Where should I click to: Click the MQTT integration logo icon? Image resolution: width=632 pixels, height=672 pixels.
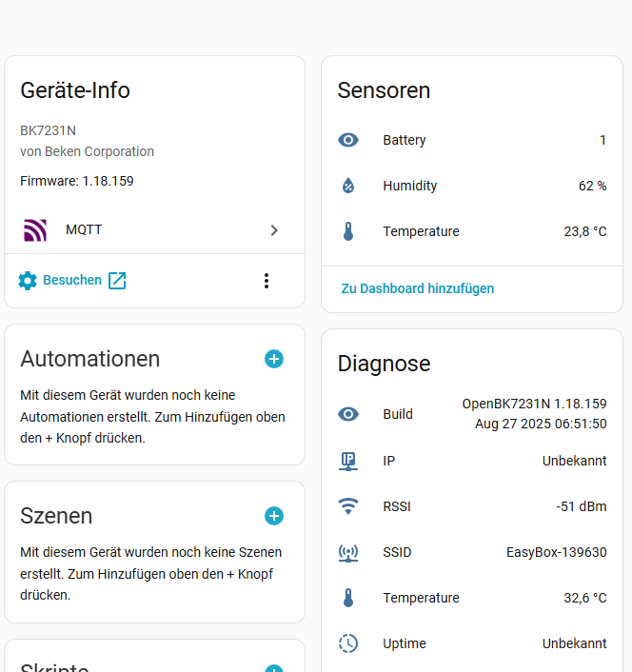point(35,229)
